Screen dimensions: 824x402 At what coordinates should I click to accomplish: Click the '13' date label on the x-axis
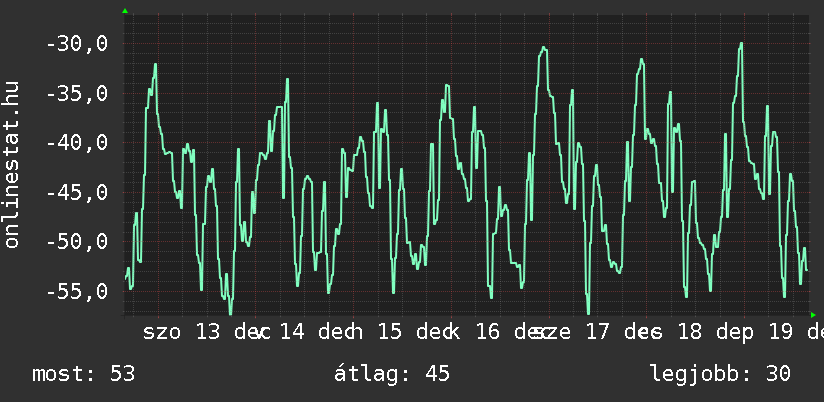point(208,332)
